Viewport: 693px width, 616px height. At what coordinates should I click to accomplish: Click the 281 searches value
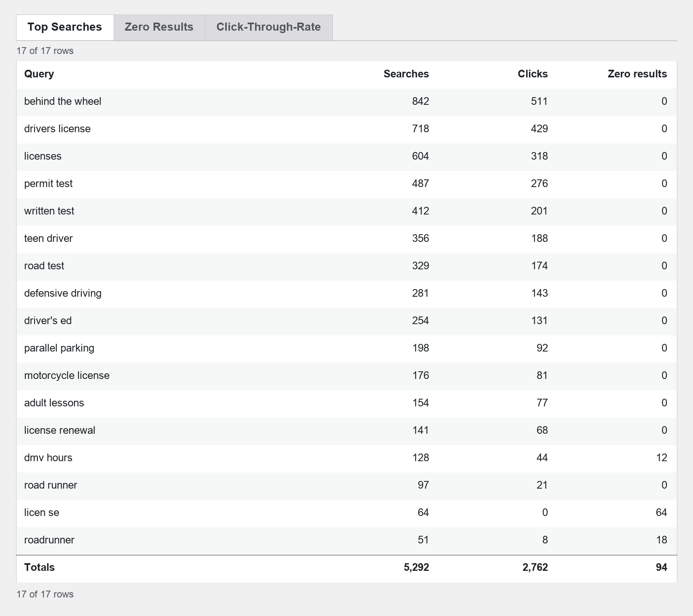tap(421, 293)
